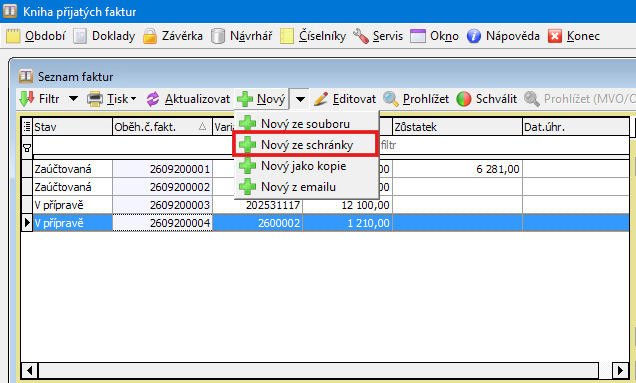636x383 pixels.
Task: Open the Závěrka menu
Action: pos(172,36)
